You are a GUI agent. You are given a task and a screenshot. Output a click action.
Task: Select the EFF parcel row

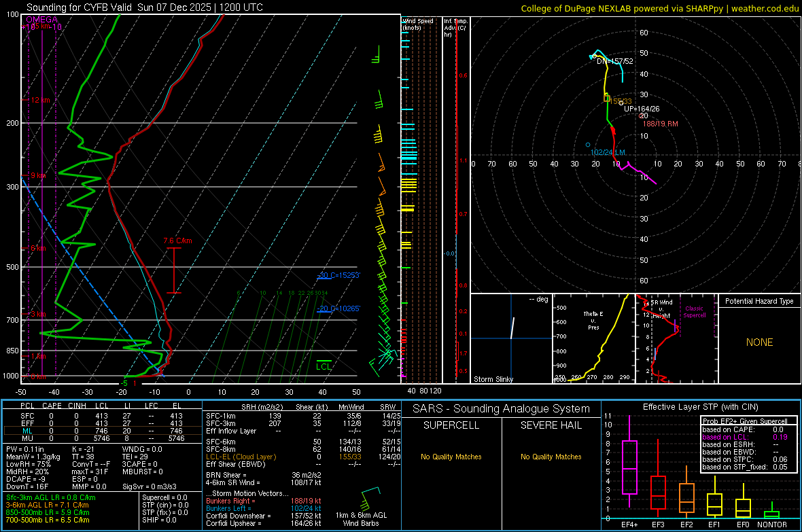point(102,423)
